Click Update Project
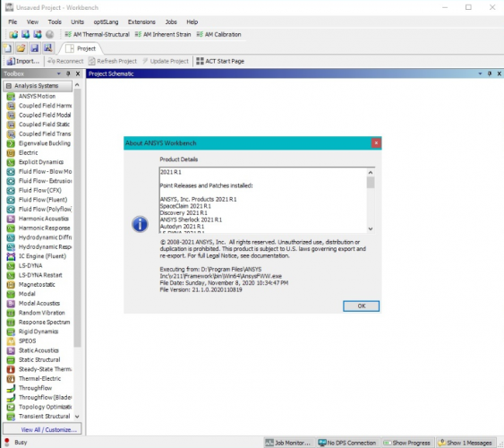The width and height of the screenshot is (504, 448). coord(166,61)
